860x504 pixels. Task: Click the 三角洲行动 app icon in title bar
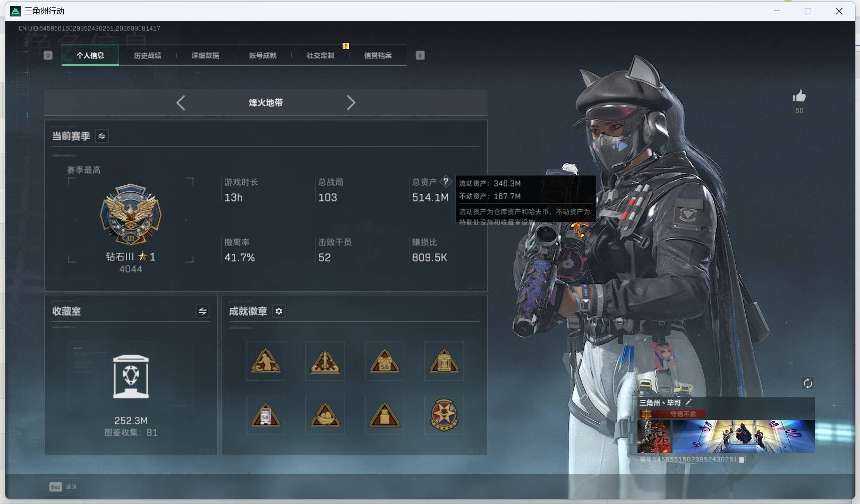pyautogui.click(x=15, y=11)
